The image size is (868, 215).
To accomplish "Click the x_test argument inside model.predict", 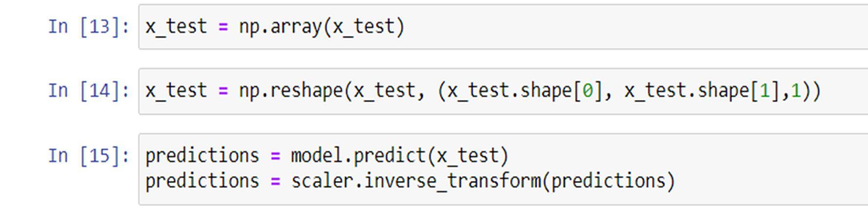I will (467, 156).
